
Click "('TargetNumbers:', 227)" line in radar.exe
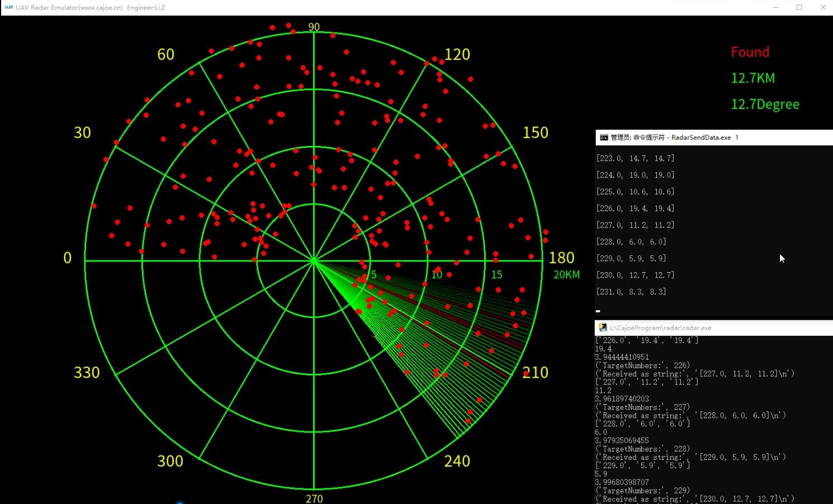[642, 407]
